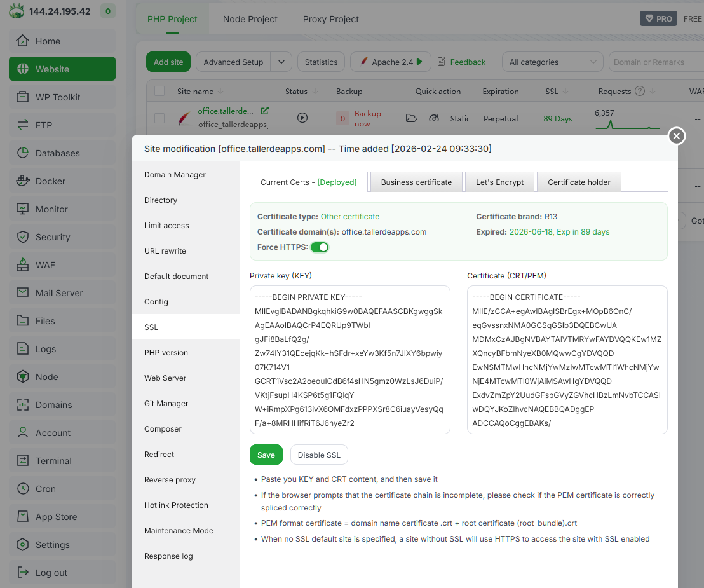Select Reverse proxy in the side menu

(x=170, y=480)
